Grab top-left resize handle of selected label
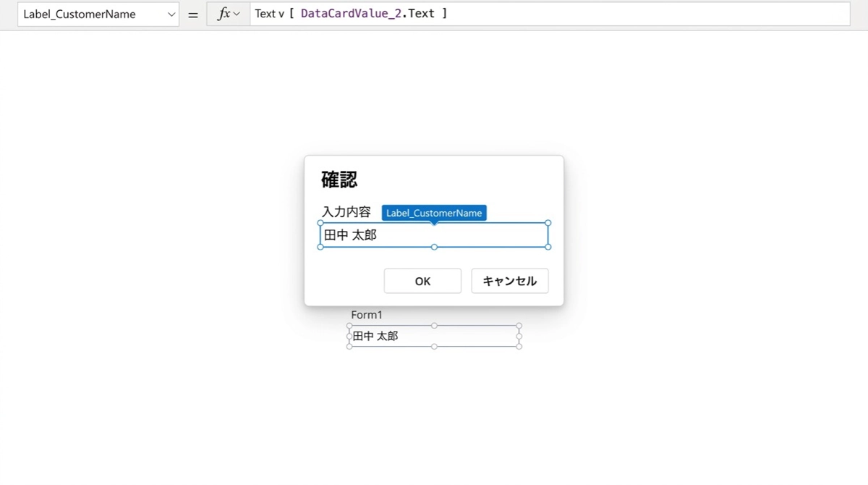This screenshot has width=868, height=485. [x=320, y=223]
